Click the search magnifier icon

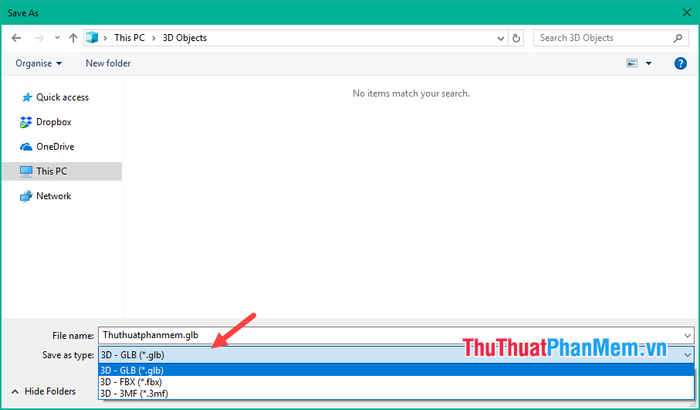(678, 38)
